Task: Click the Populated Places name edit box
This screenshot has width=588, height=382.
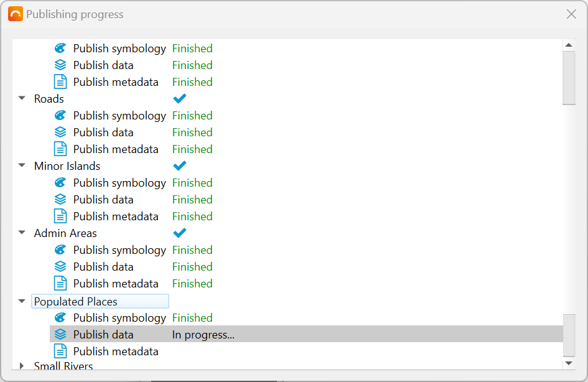Action: (x=100, y=300)
